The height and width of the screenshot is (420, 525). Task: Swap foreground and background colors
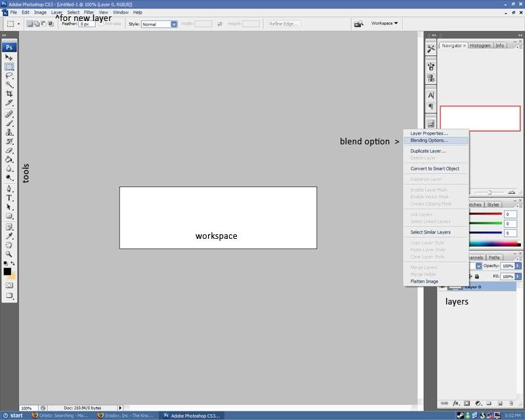pyautogui.click(x=14, y=263)
